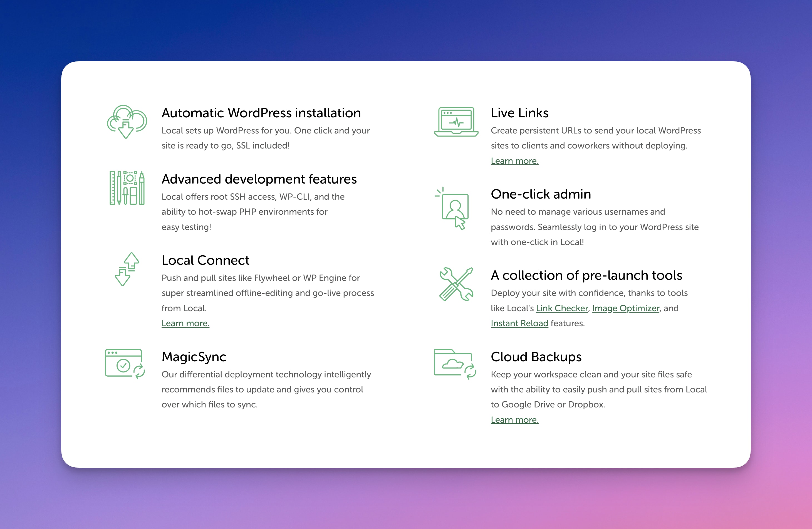Click the up-down arrows Local Connect icon
The height and width of the screenshot is (529, 812).
click(127, 269)
